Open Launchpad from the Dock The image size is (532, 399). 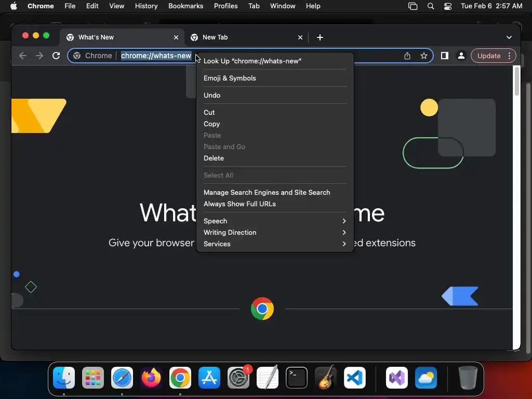point(93,378)
